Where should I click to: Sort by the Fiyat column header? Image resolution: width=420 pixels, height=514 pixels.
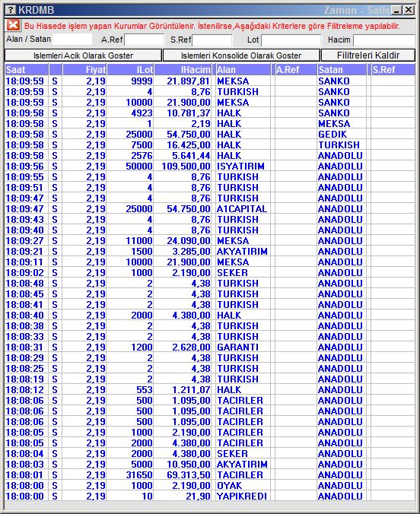tap(84, 70)
